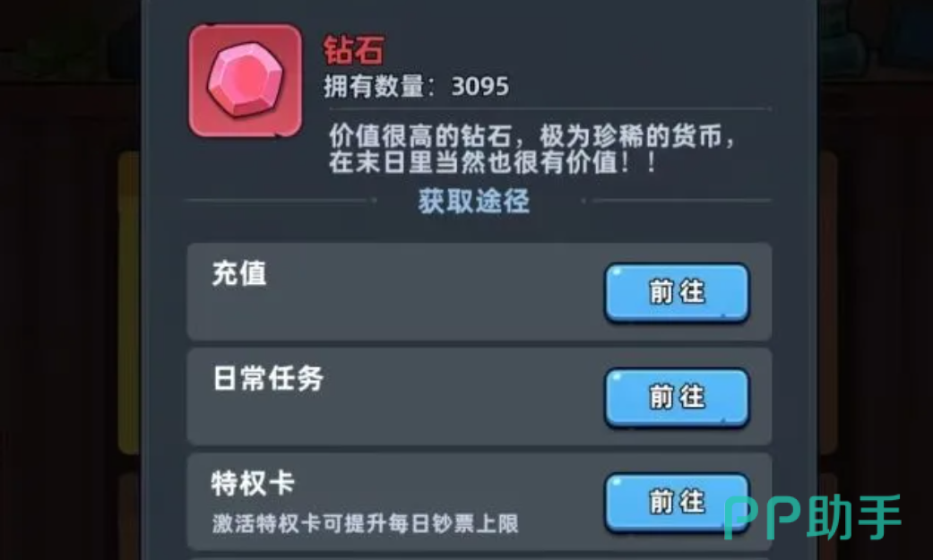
Task: Open 特权卡 using its 前往 button
Action: pos(677,502)
